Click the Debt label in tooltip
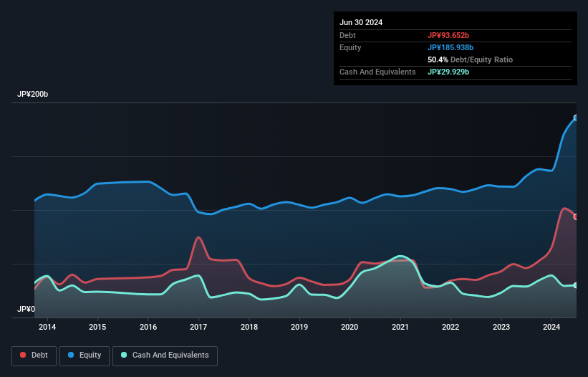This screenshot has width=588, height=377. [x=347, y=35]
